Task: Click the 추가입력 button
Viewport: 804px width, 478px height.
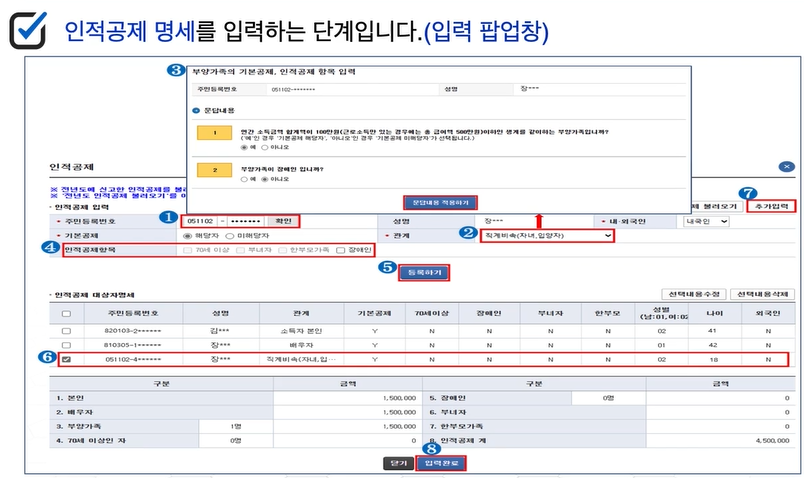Action: click(771, 206)
